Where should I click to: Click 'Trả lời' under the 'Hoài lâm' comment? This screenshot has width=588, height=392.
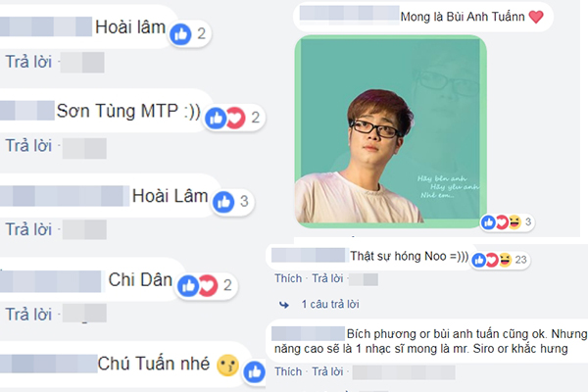[28, 62]
